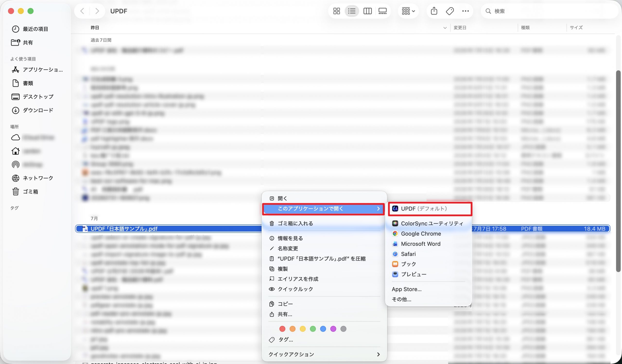The image size is (622, 364).
Task: Apply the green tag color
Action: [313, 329]
